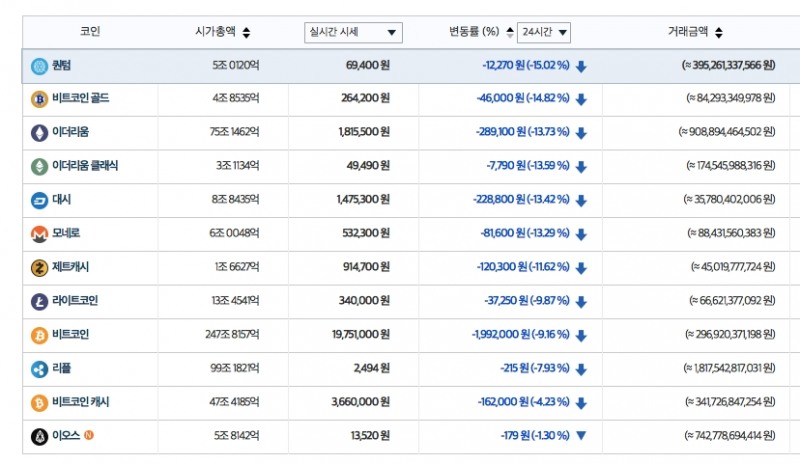Click the Dash (대시) coin icon
The image size is (800, 464).
pos(39,200)
